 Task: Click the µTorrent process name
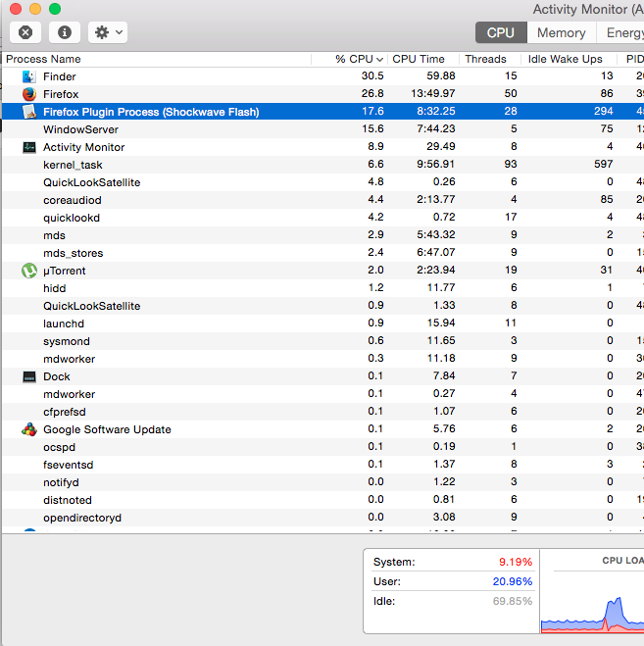(x=65, y=272)
